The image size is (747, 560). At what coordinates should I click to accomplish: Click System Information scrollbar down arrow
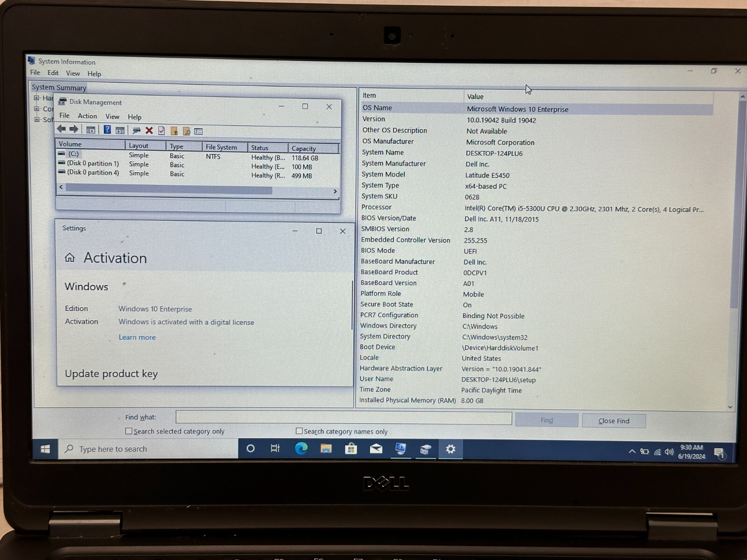(x=730, y=407)
